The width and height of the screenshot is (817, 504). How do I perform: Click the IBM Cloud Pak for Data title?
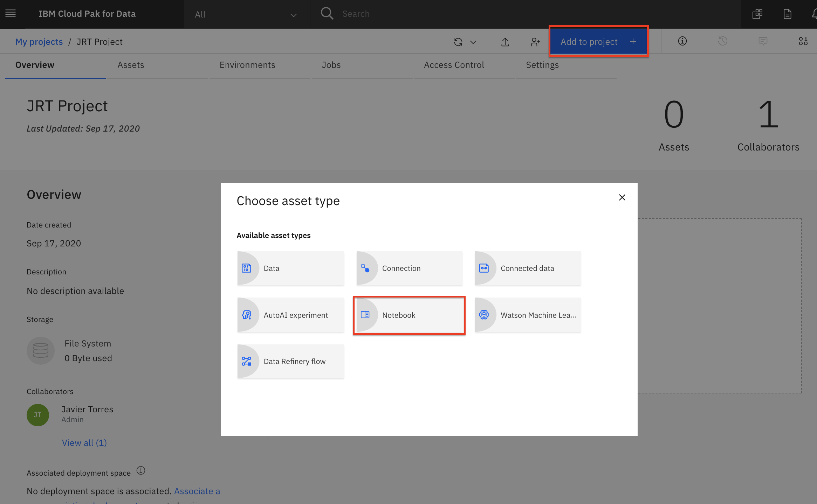[x=87, y=14]
